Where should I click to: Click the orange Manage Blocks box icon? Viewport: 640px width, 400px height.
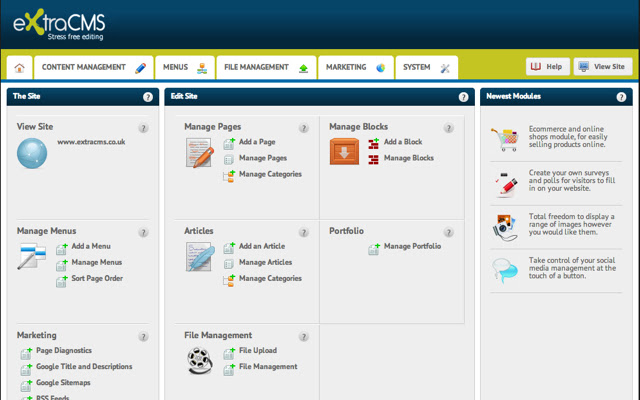(x=344, y=151)
